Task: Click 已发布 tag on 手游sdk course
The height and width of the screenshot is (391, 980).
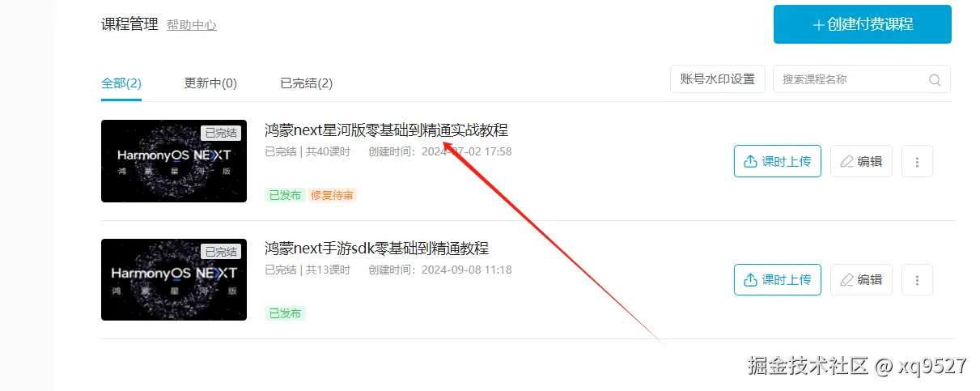Action: click(285, 313)
